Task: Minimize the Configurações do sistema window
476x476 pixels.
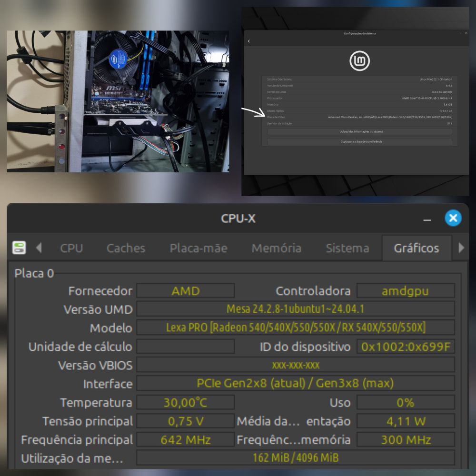Action: [x=460, y=34]
